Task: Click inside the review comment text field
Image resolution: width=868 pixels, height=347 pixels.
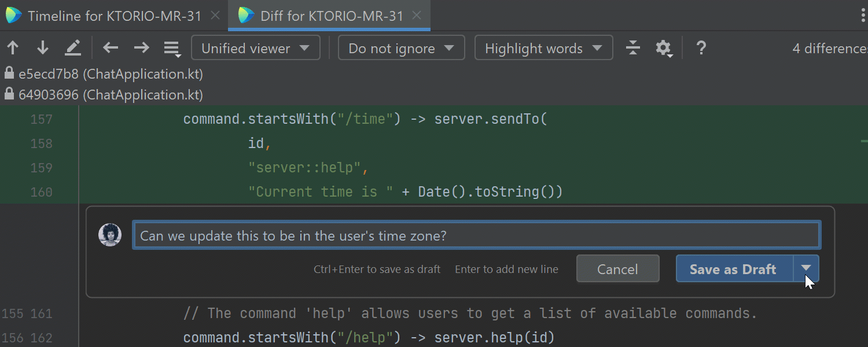Action: [x=476, y=236]
